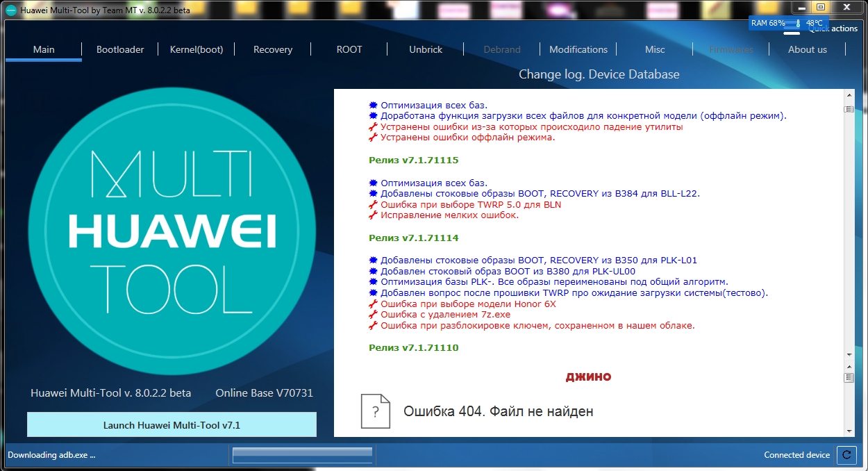Viewport: 868px width, 471px height.
Task: Maximize the Huawei Multi-Tool window
Action: 820,7
